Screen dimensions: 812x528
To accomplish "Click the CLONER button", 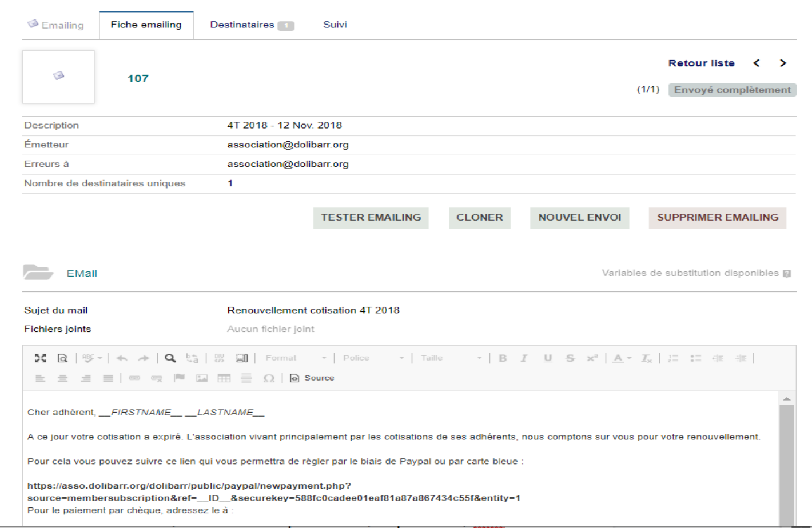I will [480, 218].
